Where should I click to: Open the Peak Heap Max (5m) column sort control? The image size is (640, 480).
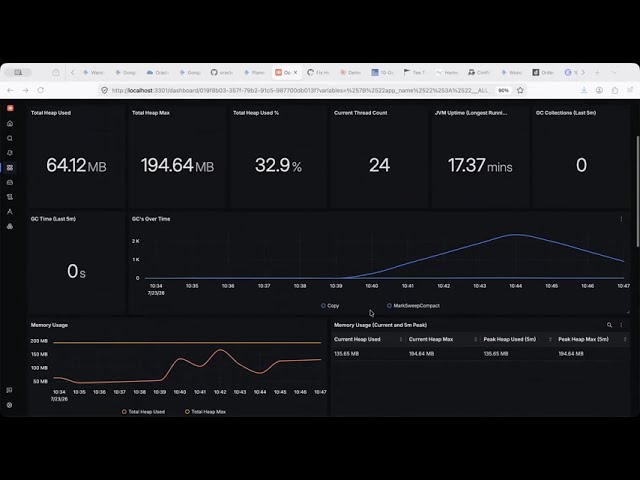[625, 340]
